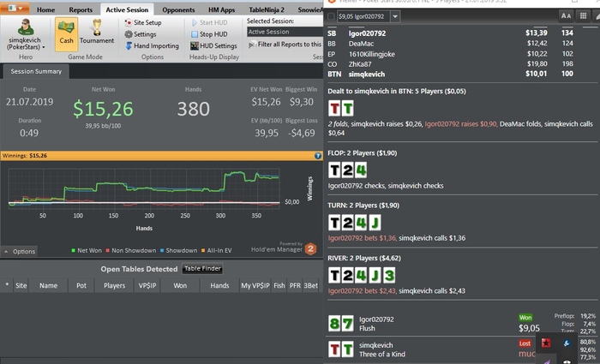The width and height of the screenshot is (600, 364).
Task: Sort open tables by Name column
Action: click(48, 285)
